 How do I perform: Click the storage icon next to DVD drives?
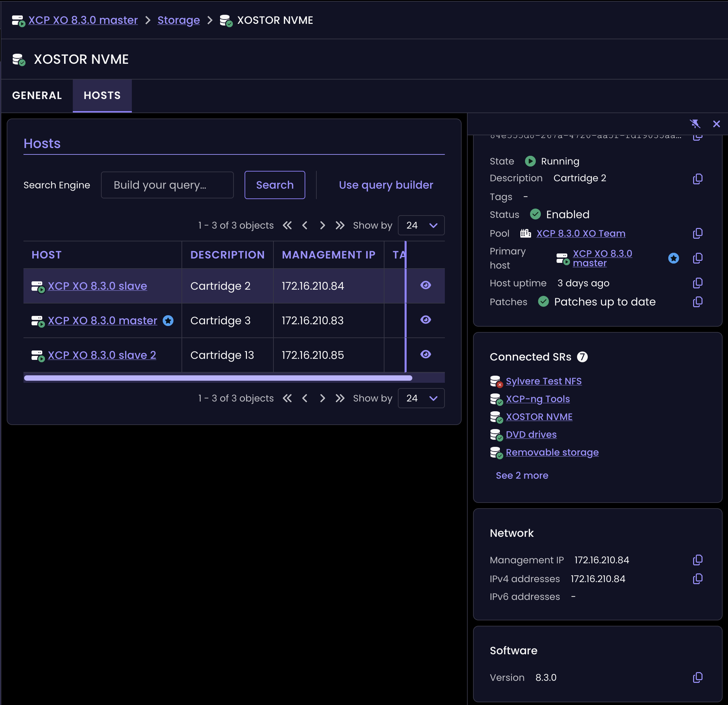tap(496, 435)
